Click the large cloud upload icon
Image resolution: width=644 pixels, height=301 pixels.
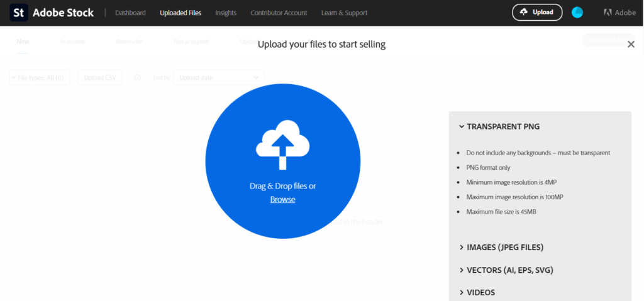282,145
